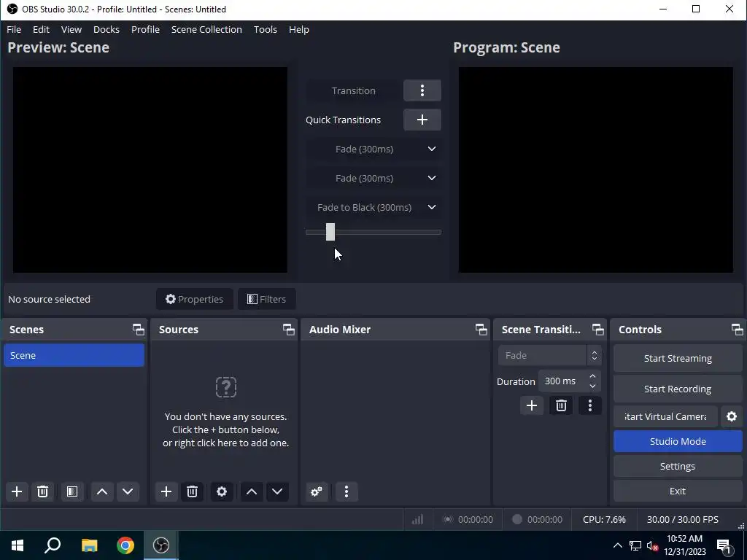747x560 pixels.
Task: Add a new scene with plus icon
Action: click(x=17, y=491)
